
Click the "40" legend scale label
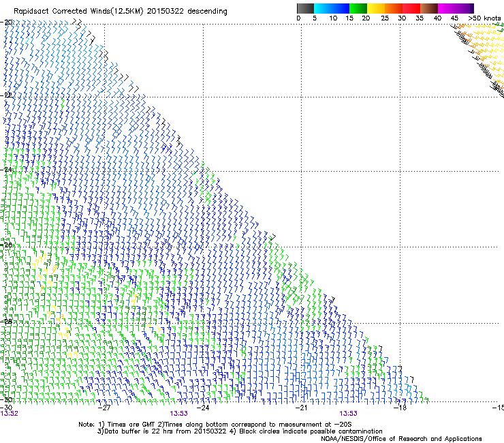[437, 18]
